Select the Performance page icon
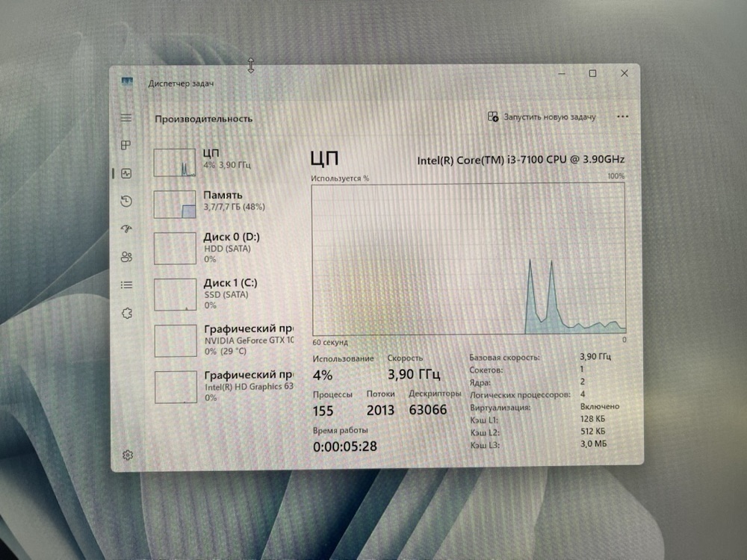This screenshot has width=747, height=560. [x=126, y=173]
